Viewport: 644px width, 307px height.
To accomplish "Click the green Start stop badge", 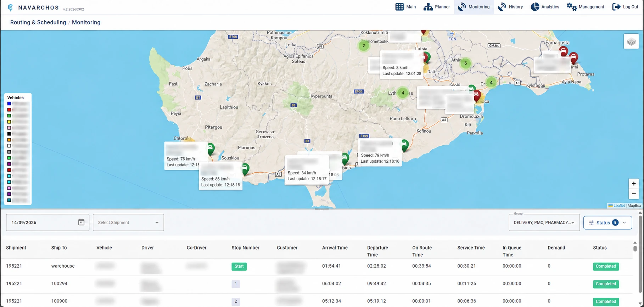I will pos(239,266).
